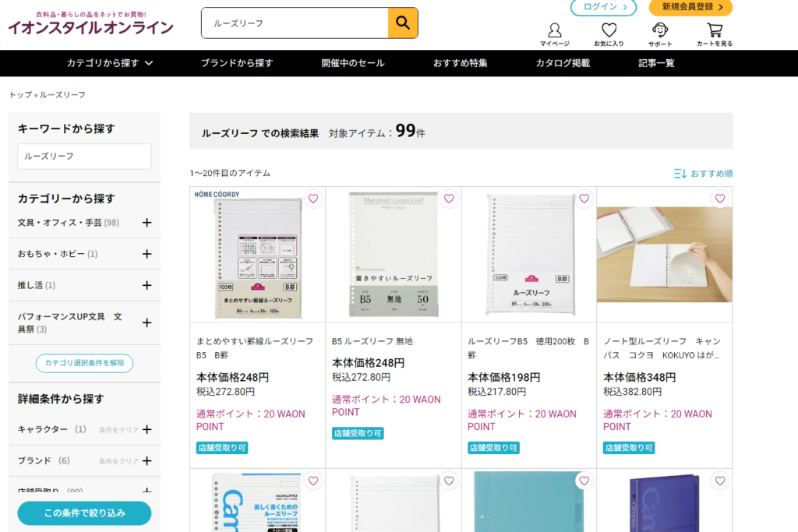Click 本体価格198円 price text
This screenshot has height=532, width=798.
[x=504, y=377]
